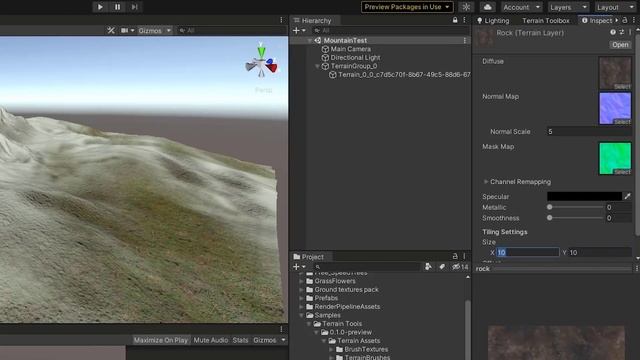Click the Size X input field
The image size is (640, 360).
coord(527,252)
